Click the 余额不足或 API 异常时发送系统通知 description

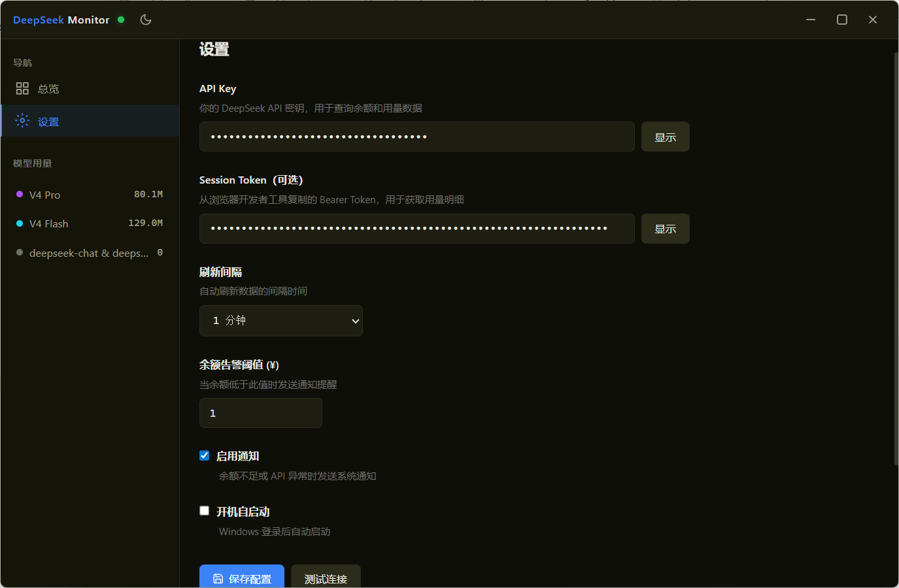click(297, 476)
